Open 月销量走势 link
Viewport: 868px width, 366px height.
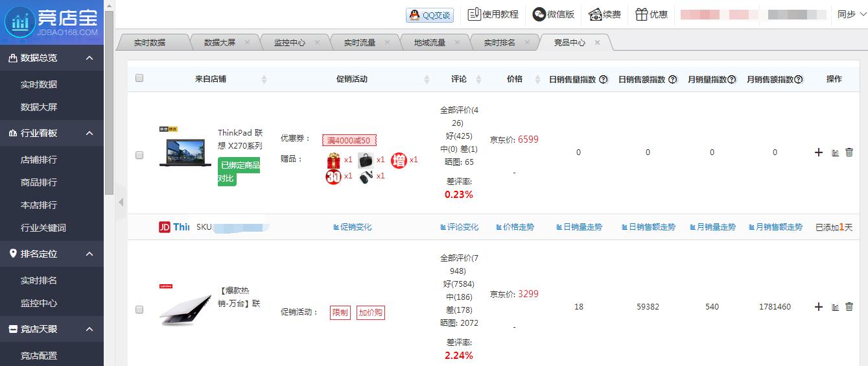coord(712,227)
